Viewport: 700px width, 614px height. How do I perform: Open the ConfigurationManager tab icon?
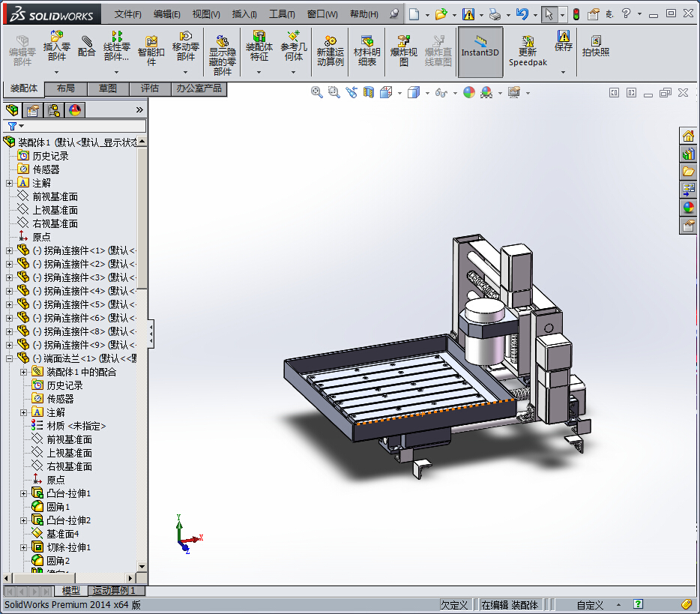coord(53,110)
